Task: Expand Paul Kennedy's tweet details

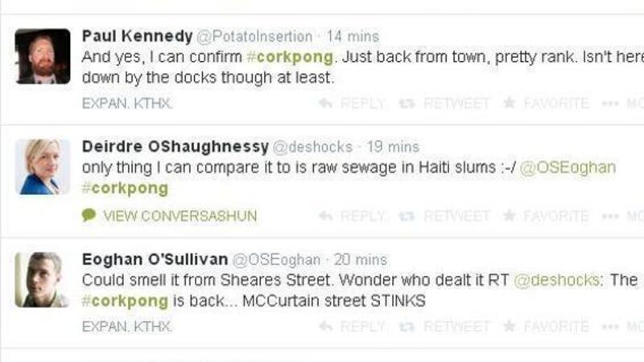Action: pyautogui.click(x=127, y=104)
